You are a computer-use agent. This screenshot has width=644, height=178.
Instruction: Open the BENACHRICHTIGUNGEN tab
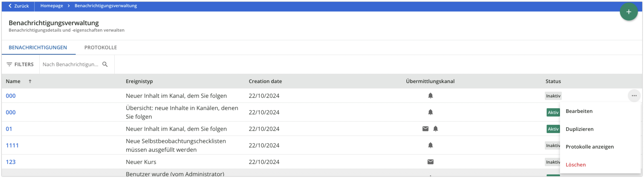(38, 47)
